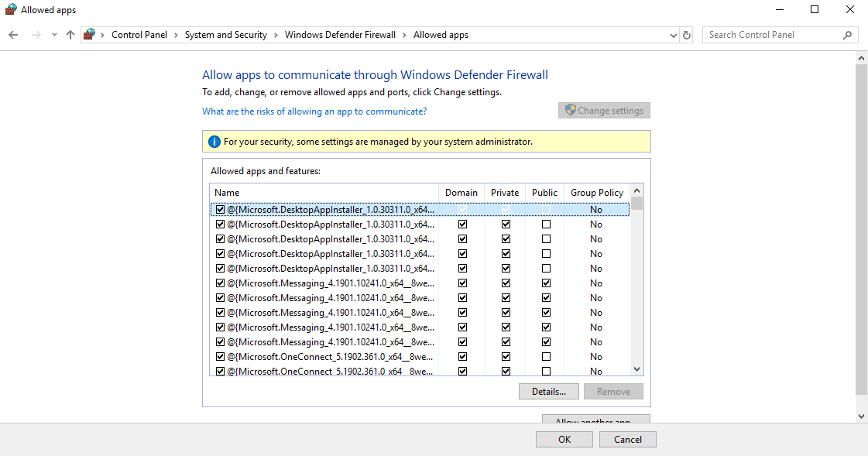Toggle Private checkbox of first Microsoft.OneConnect row
This screenshot has width=868, height=456.
[506, 357]
